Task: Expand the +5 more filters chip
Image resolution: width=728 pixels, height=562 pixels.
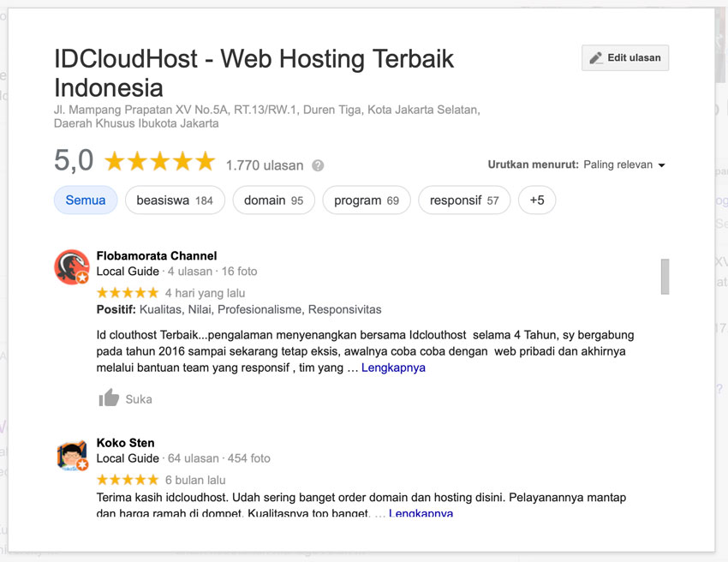Action: (x=537, y=200)
